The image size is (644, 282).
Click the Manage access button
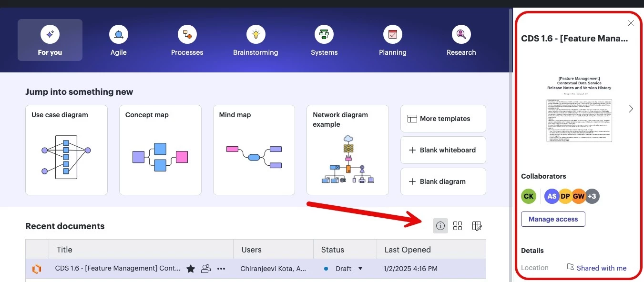click(x=553, y=219)
